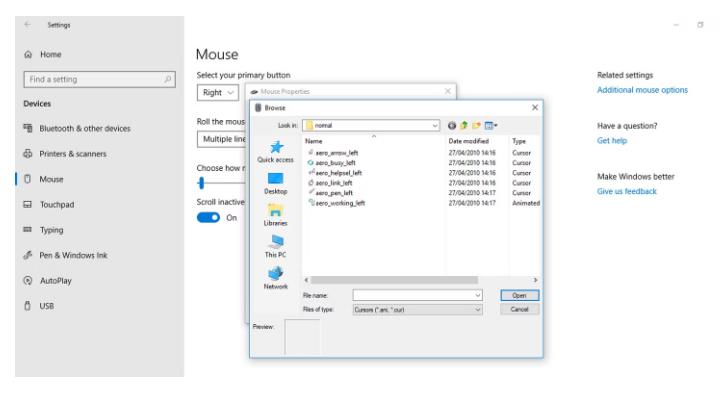Image resolution: width=720 pixels, height=394 pixels.
Task: Open Network in Browse places bar
Action: [276, 278]
